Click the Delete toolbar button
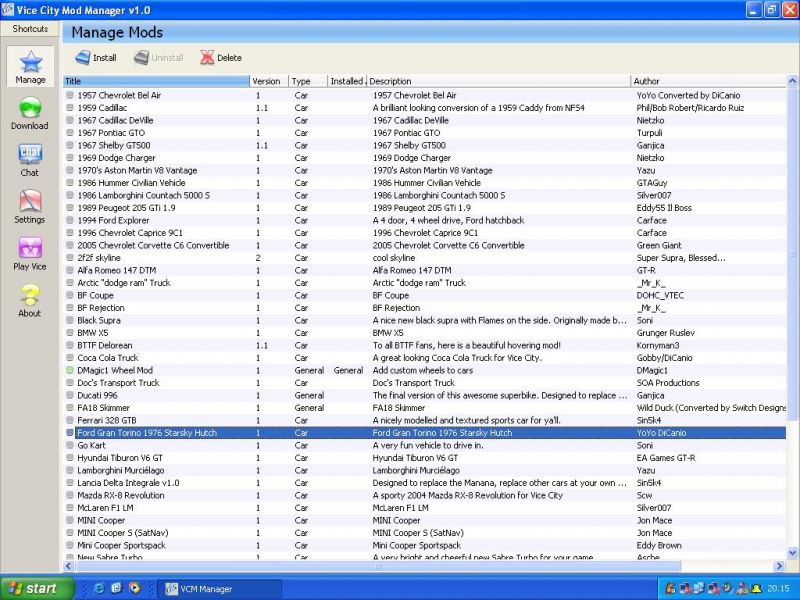The width and height of the screenshot is (800, 600). click(x=221, y=58)
